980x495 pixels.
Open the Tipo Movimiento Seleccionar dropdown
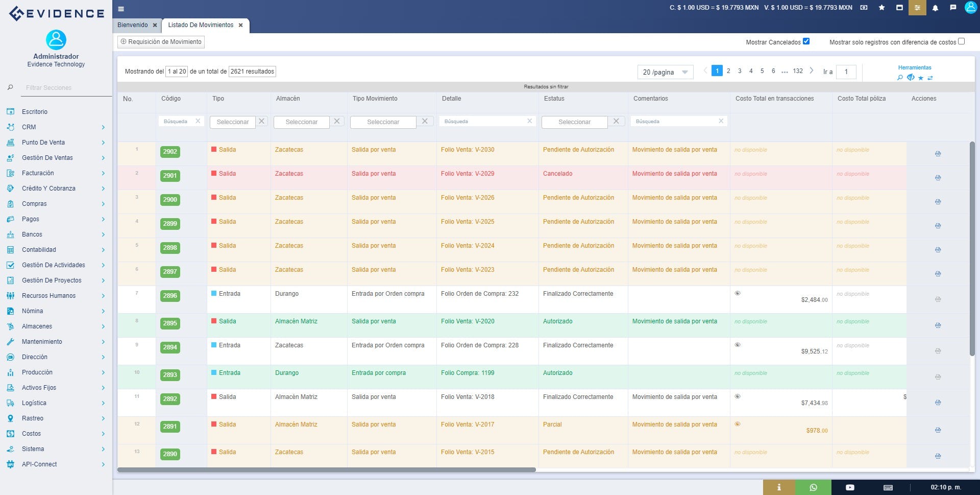pos(383,122)
